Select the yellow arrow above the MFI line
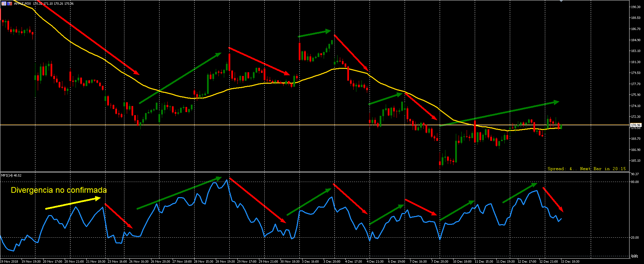644x264 pixels. click(x=73, y=204)
